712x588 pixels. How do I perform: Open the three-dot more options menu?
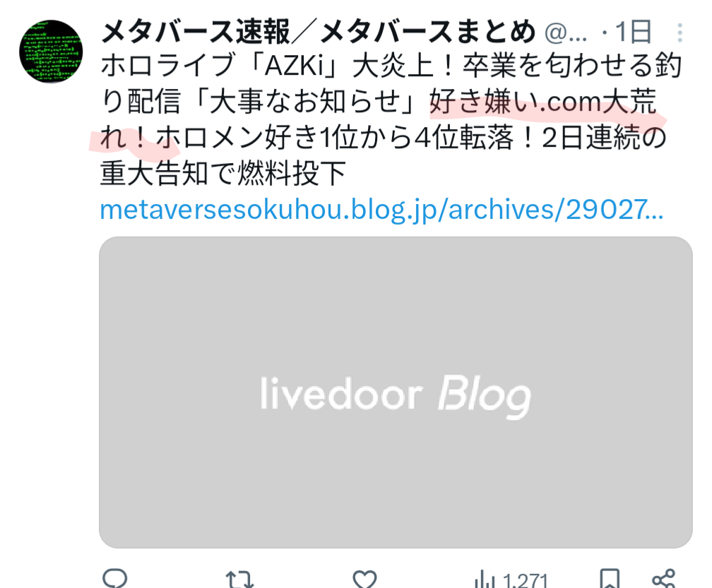click(x=680, y=32)
